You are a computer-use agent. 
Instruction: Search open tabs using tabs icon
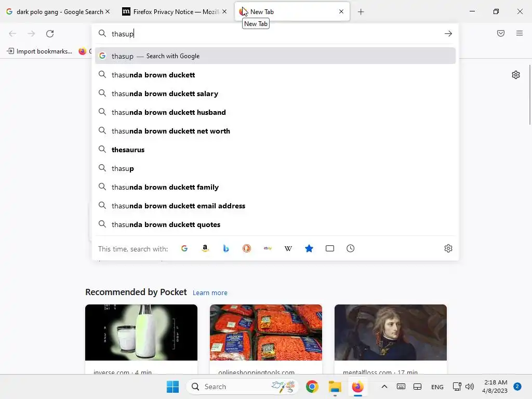point(330,248)
